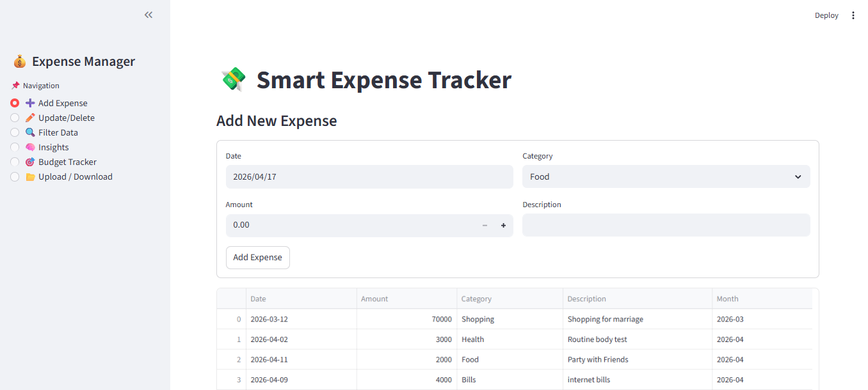This screenshot has width=868, height=390.
Task: Select Upload / Download navigation option
Action: (15, 176)
